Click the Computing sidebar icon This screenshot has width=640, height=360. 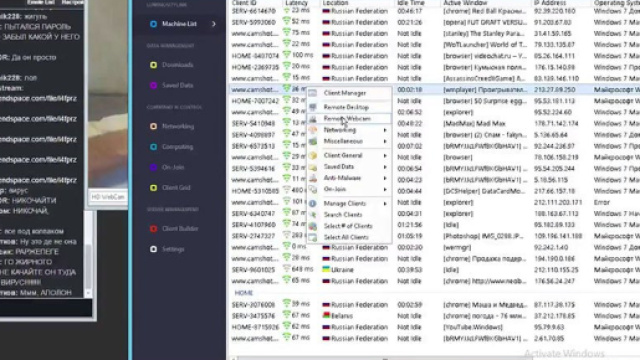coord(153,147)
